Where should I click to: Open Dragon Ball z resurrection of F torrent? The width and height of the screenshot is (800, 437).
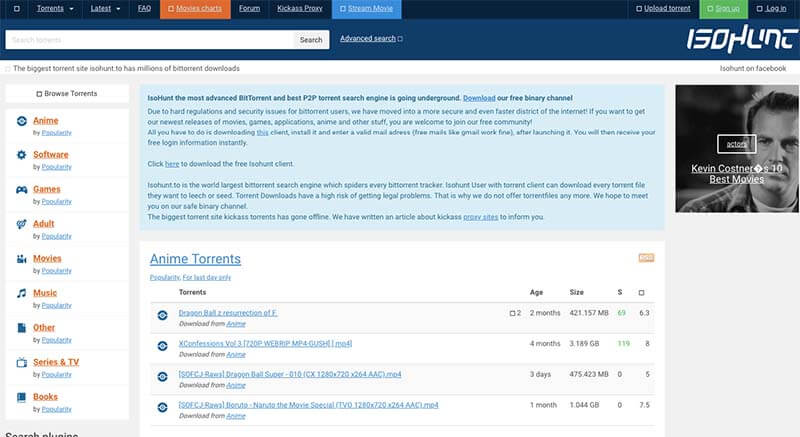[228, 313]
